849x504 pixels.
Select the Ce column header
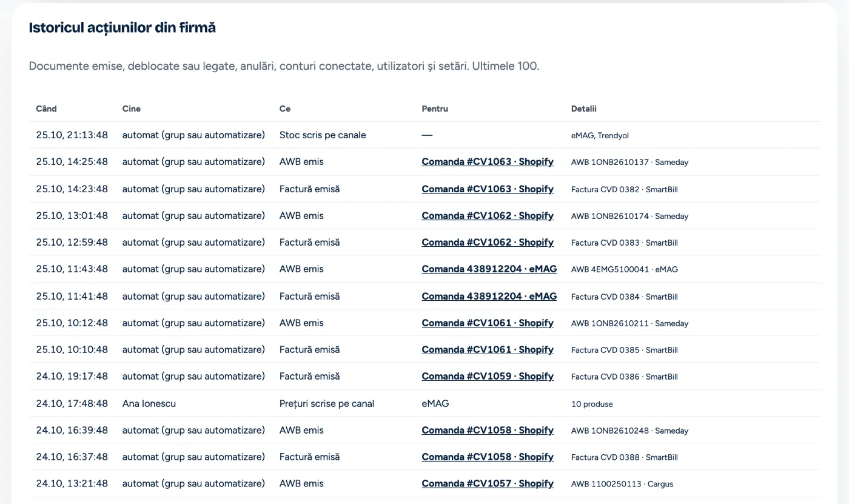pos(285,109)
